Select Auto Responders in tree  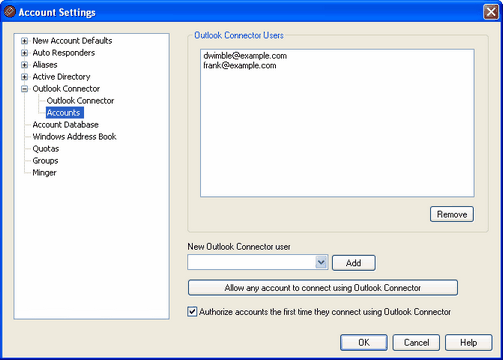click(63, 53)
